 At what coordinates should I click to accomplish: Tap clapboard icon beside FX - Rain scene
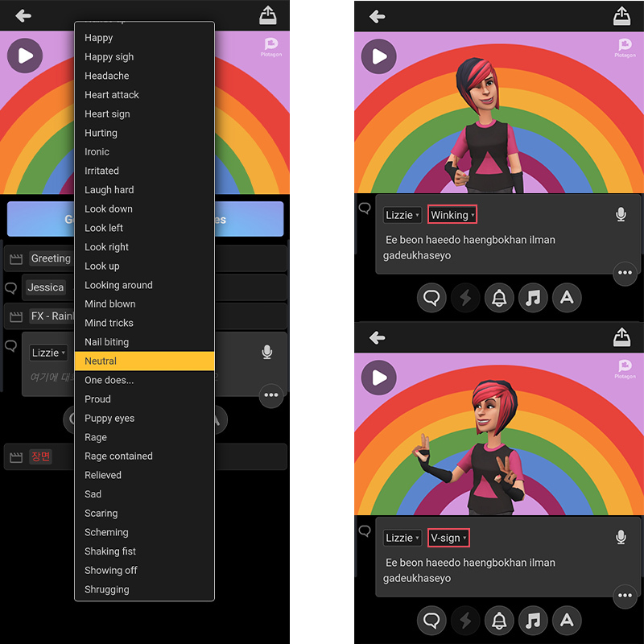coord(16,316)
